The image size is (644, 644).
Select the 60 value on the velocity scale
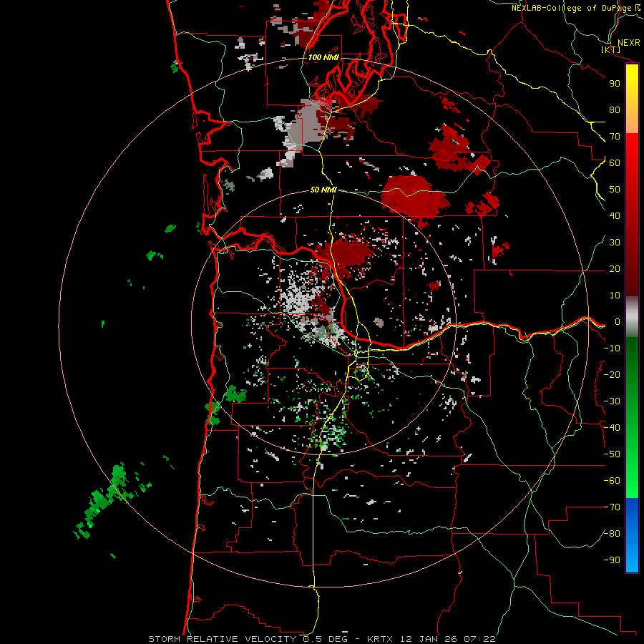click(615, 163)
